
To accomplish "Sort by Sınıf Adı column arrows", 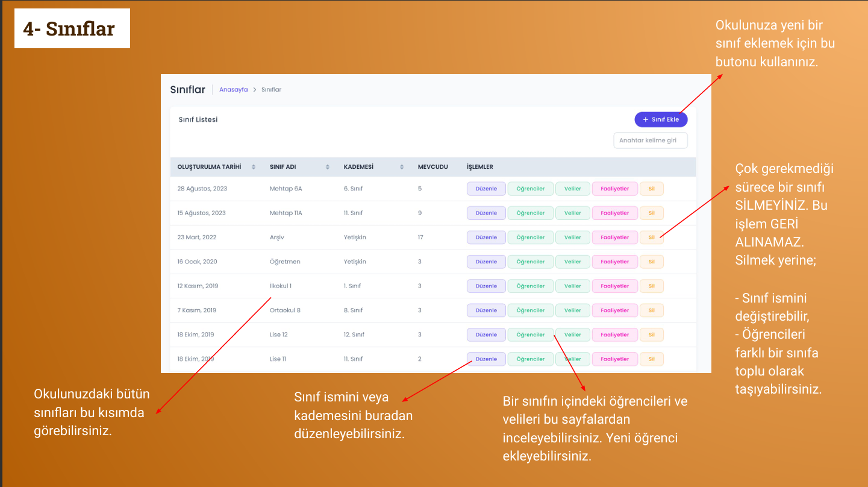I will 328,167.
